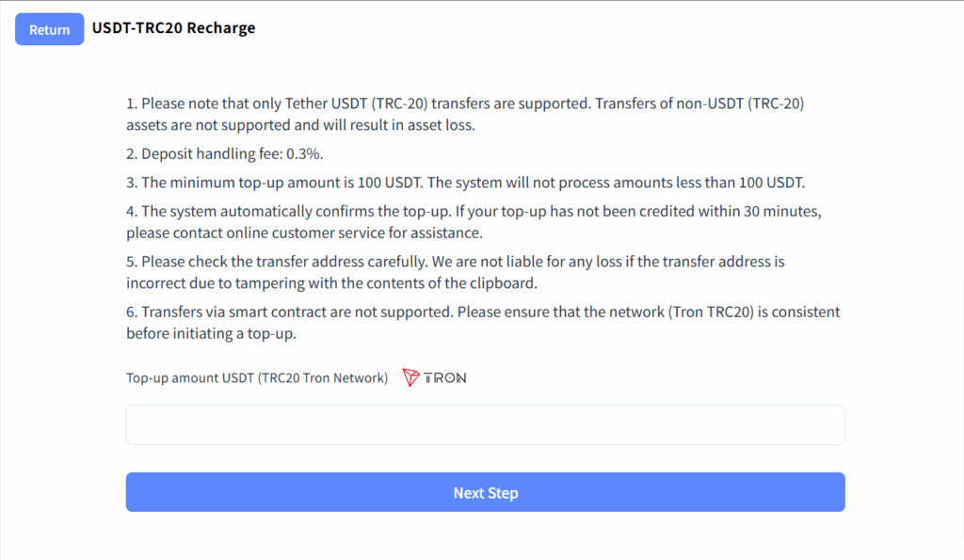Select note 4 about automatic top-up confirmation

(474, 222)
